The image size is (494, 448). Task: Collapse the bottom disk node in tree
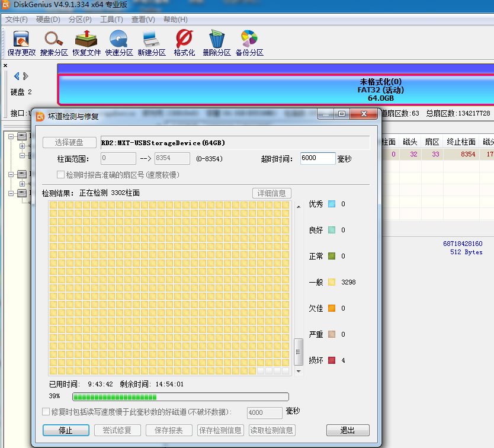11,193
